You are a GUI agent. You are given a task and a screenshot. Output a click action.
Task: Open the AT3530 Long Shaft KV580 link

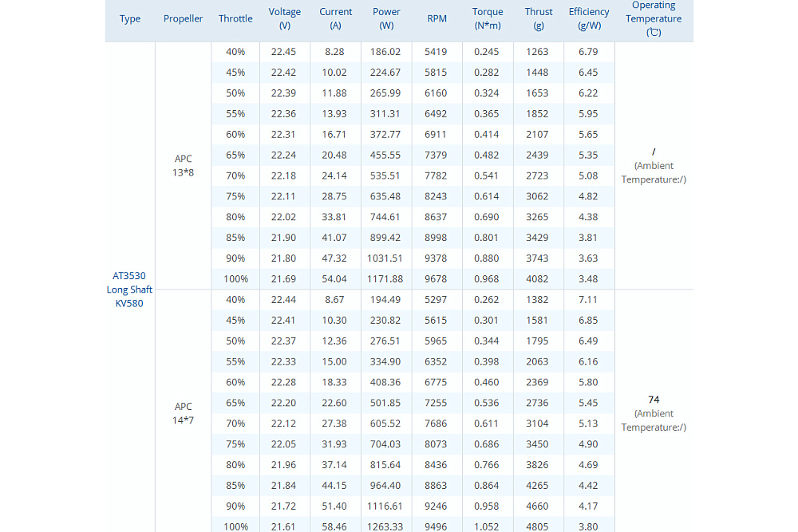tap(129, 290)
